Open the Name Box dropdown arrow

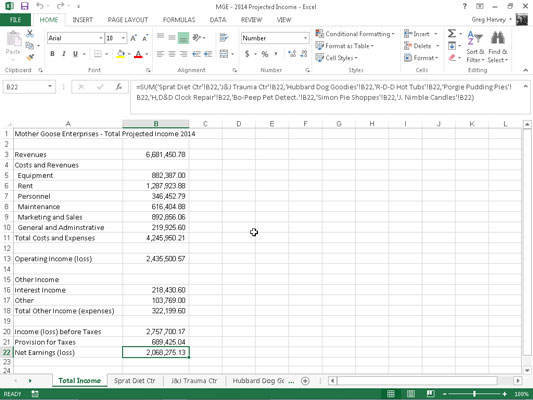pos(50,87)
